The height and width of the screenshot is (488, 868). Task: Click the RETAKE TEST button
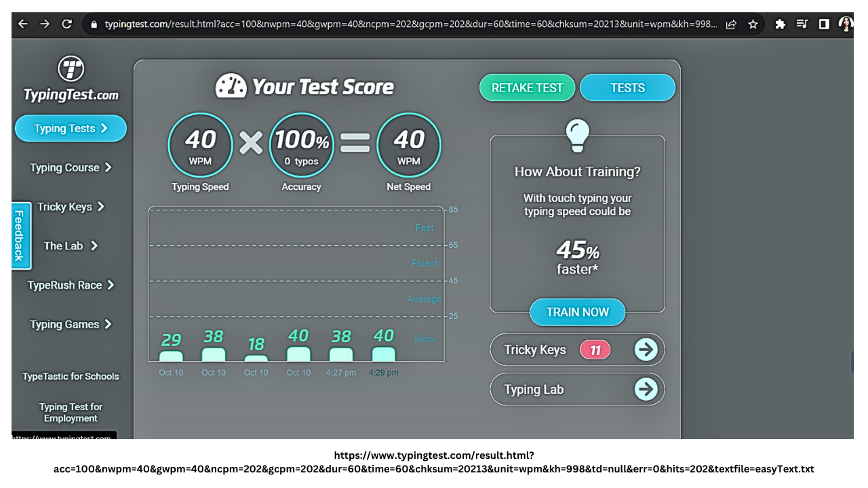528,87
